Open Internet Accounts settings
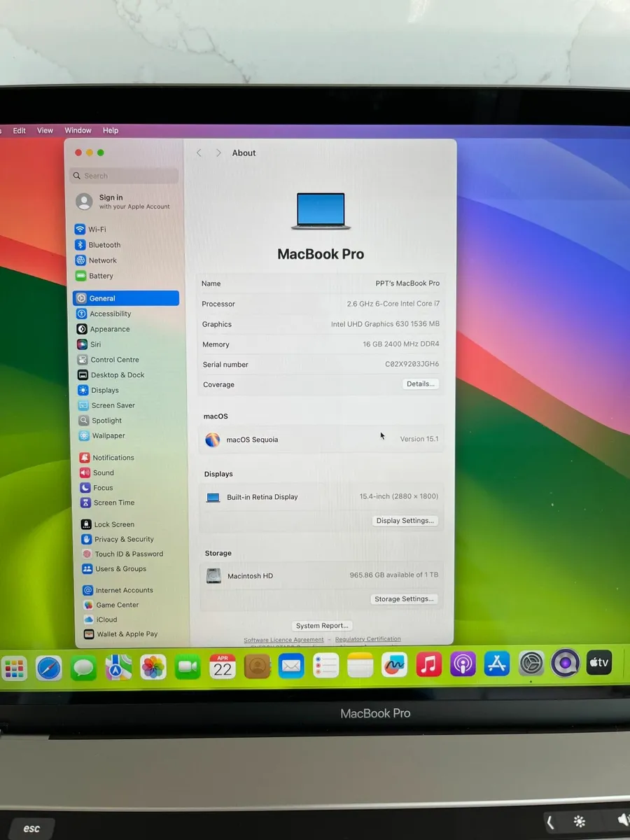 click(x=118, y=590)
